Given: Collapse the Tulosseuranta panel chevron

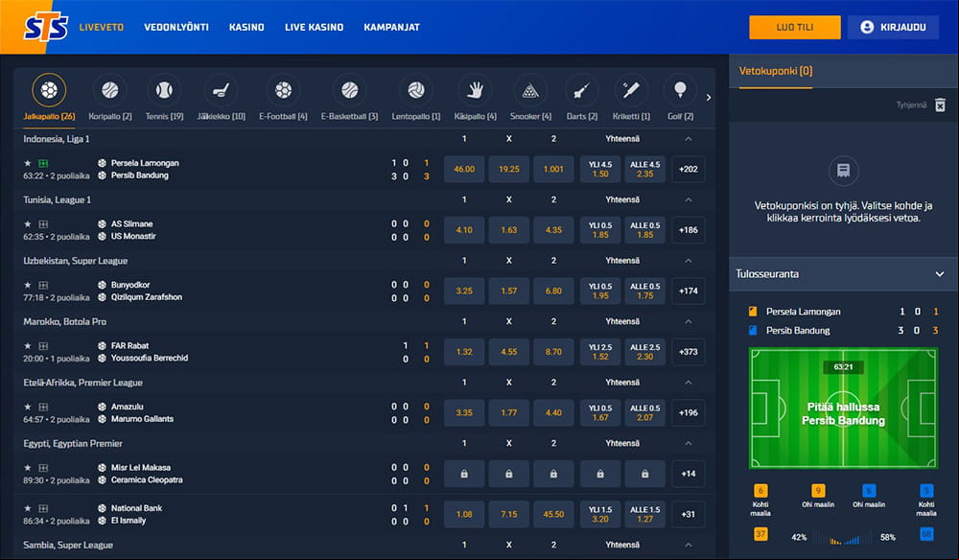Looking at the screenshot, I should 940,274.
